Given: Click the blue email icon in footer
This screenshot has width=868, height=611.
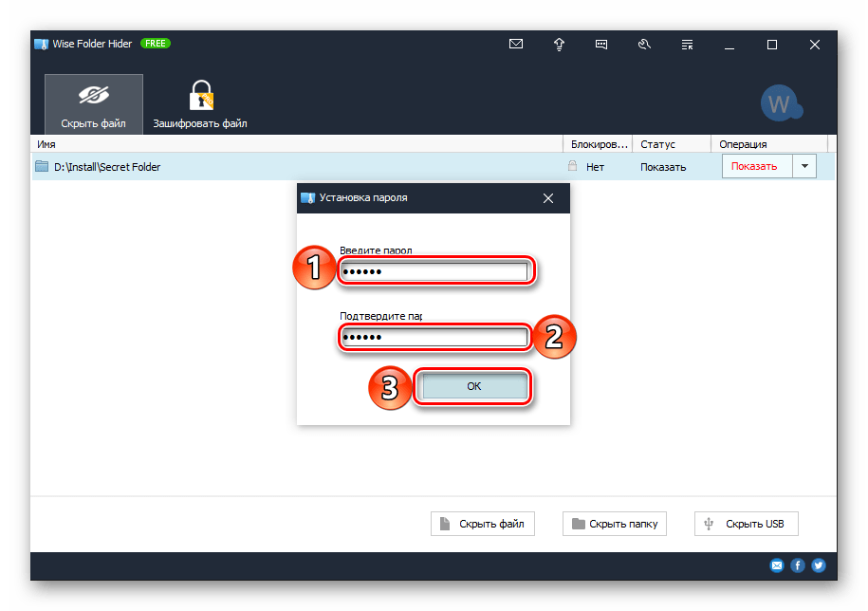Looking at the screenshot, I should click(x=777, y=565).
